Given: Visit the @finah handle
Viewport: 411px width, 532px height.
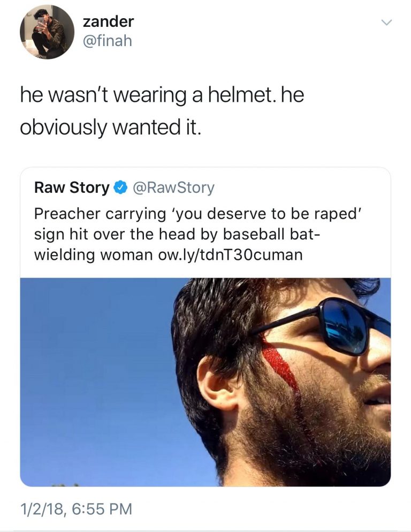Looking at the screenshot, I should [x=107, y=40].
